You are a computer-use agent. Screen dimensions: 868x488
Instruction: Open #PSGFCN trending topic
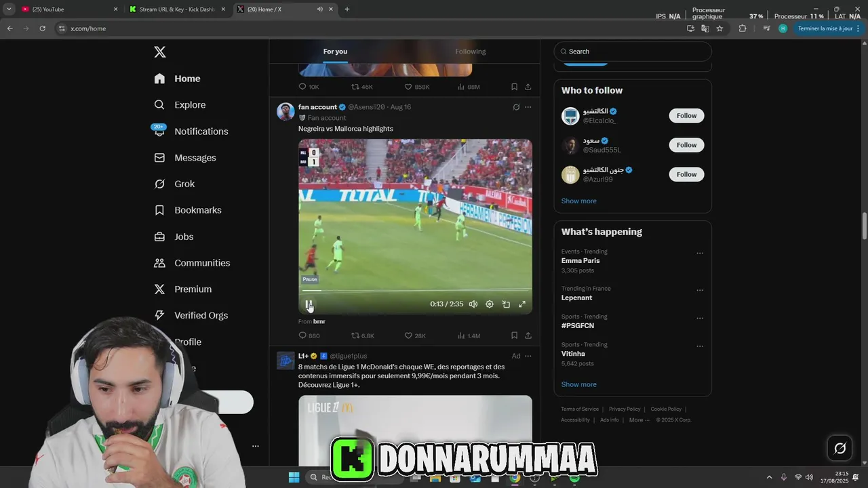point(578,326)
